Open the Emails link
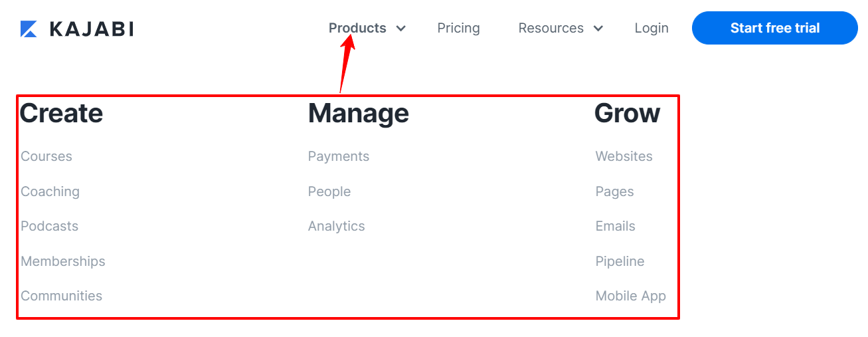The image size is (868, 337). pos(615,226)
